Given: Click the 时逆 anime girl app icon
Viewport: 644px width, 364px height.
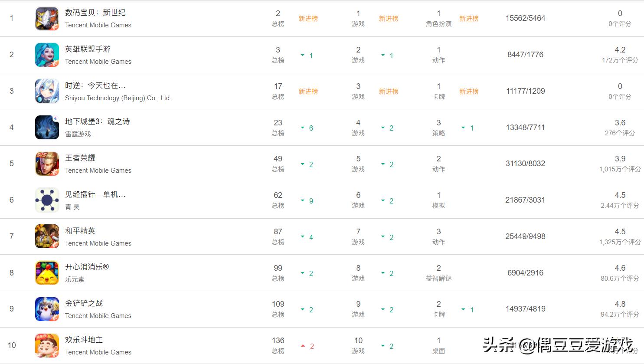Looking at the screenshot, I should tap(47, 91).
